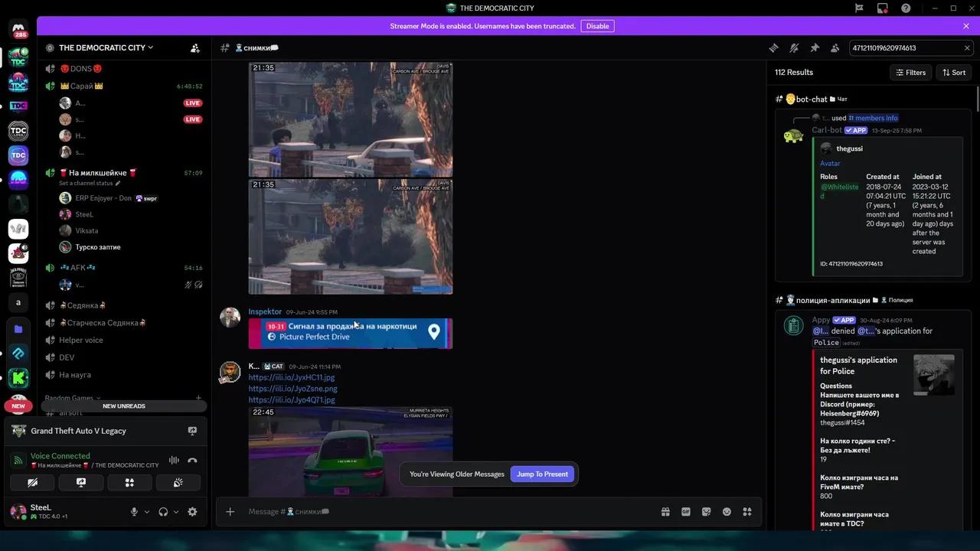Join the Старческа Седянка voice channel

[x=122, y=323]
